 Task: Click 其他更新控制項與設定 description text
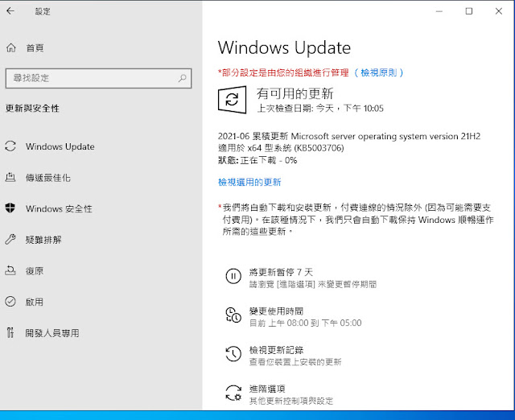tap(291, 401)
